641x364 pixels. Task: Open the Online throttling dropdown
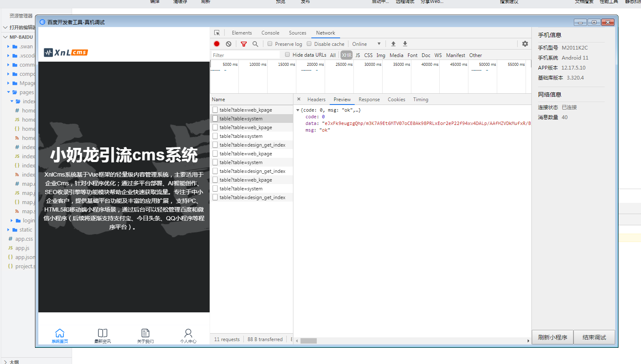pos(366,44)
